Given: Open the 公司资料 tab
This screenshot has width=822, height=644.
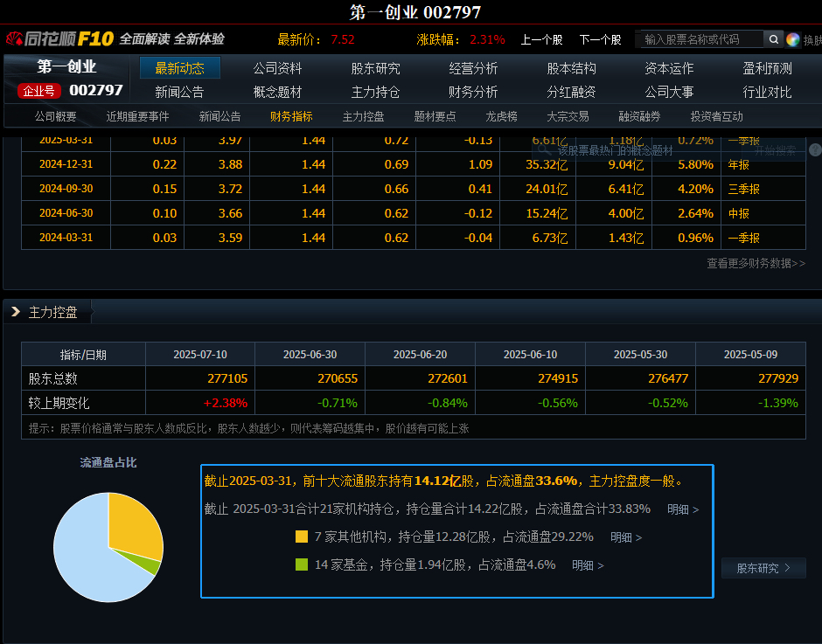Looking at the screenshot, I should pos(277,68).
